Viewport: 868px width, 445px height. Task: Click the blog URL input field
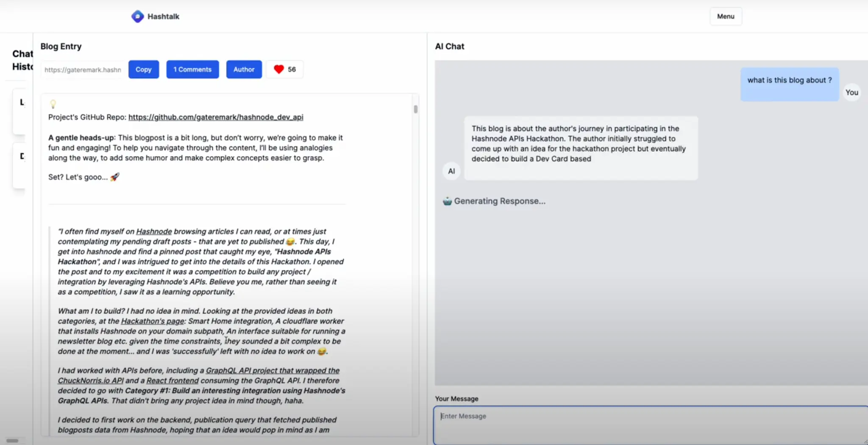point(83,70)
